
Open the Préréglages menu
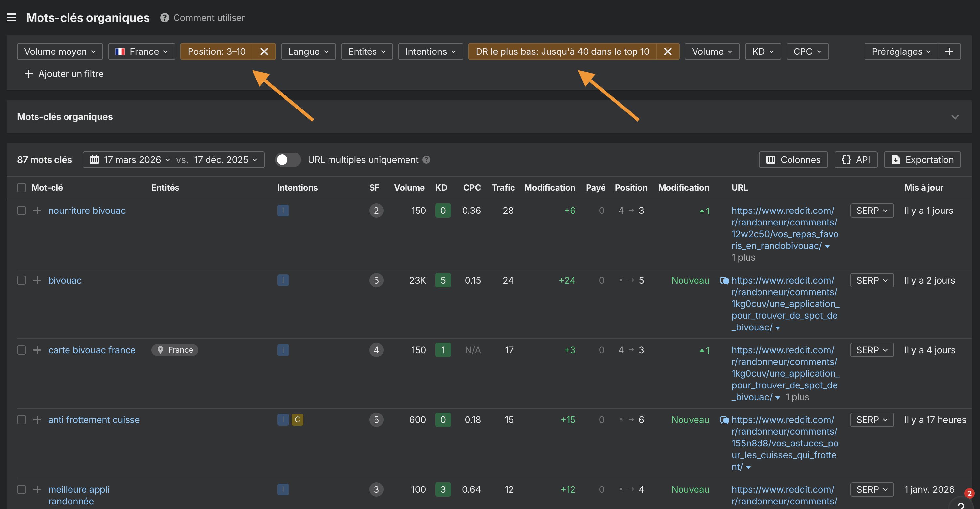(x=900, y=51)
